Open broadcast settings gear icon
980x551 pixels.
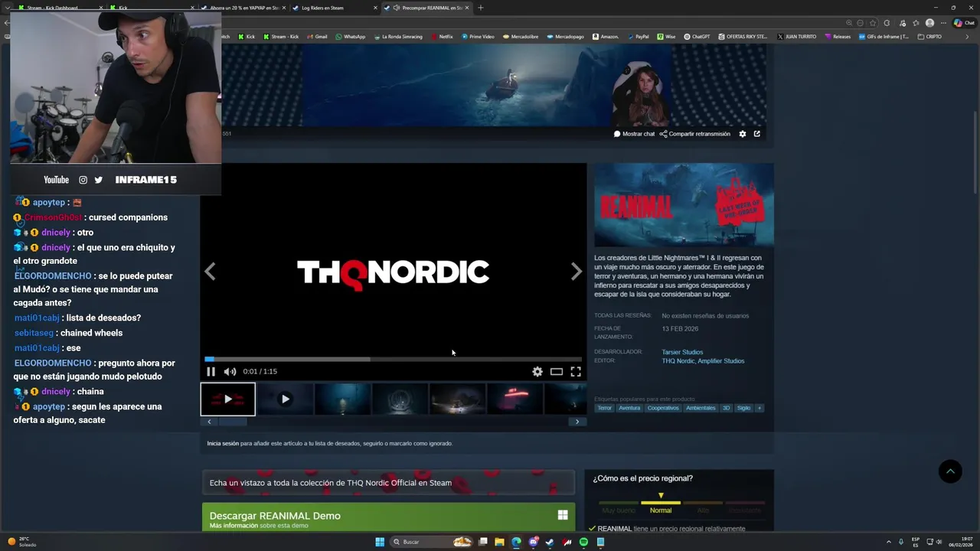tap(742, 134)
